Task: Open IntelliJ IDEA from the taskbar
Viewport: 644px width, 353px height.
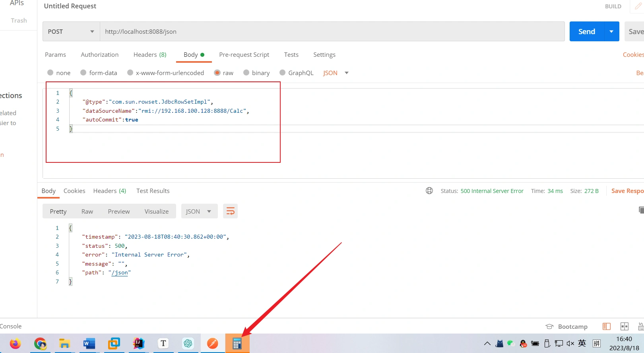Action: coord(138,343)
